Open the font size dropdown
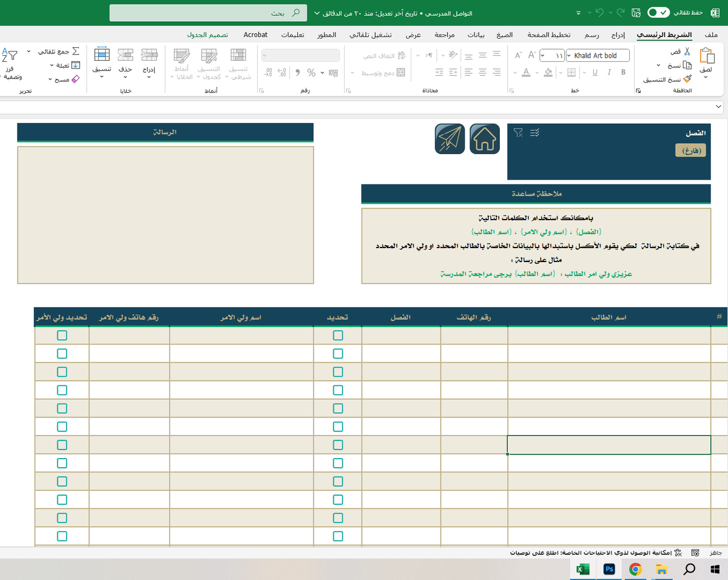This screenshot has height=580, width=728. [542, 56]
